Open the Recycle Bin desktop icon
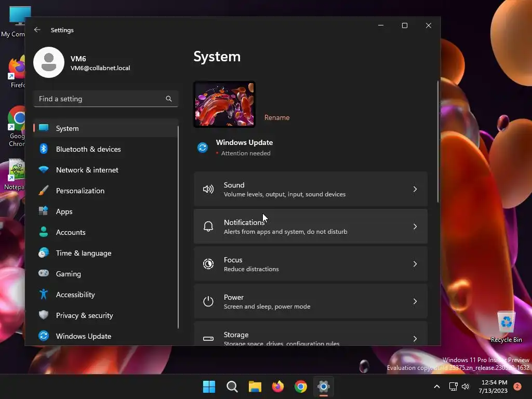532x399 pixels. [506, 327]
